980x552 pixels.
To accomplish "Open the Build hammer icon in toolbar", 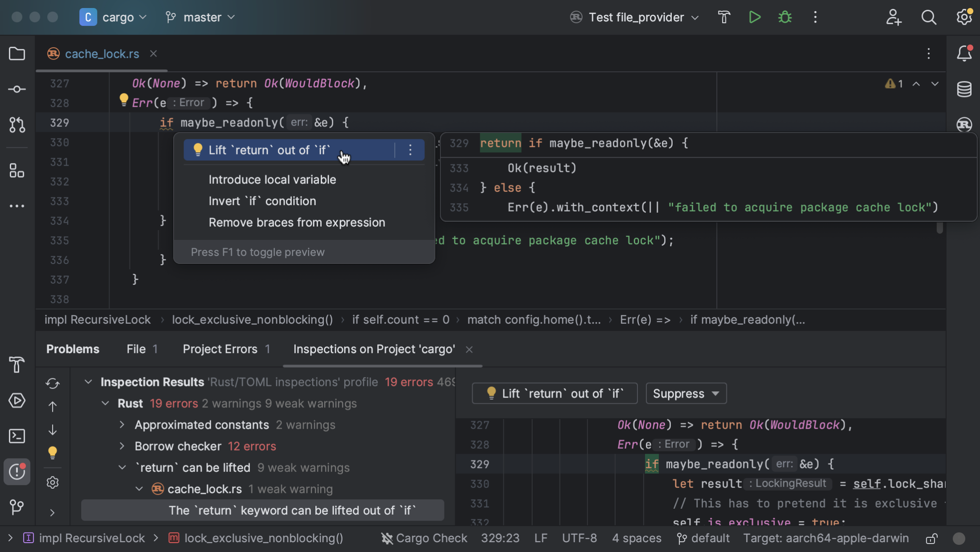I will tap(724, 17).
